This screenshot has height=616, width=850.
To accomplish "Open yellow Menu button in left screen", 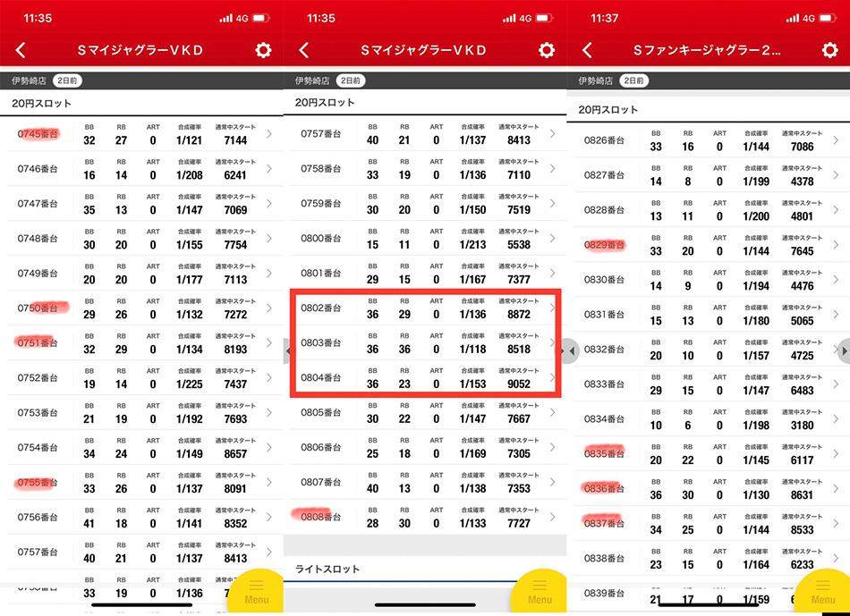I will pos(257,594).
